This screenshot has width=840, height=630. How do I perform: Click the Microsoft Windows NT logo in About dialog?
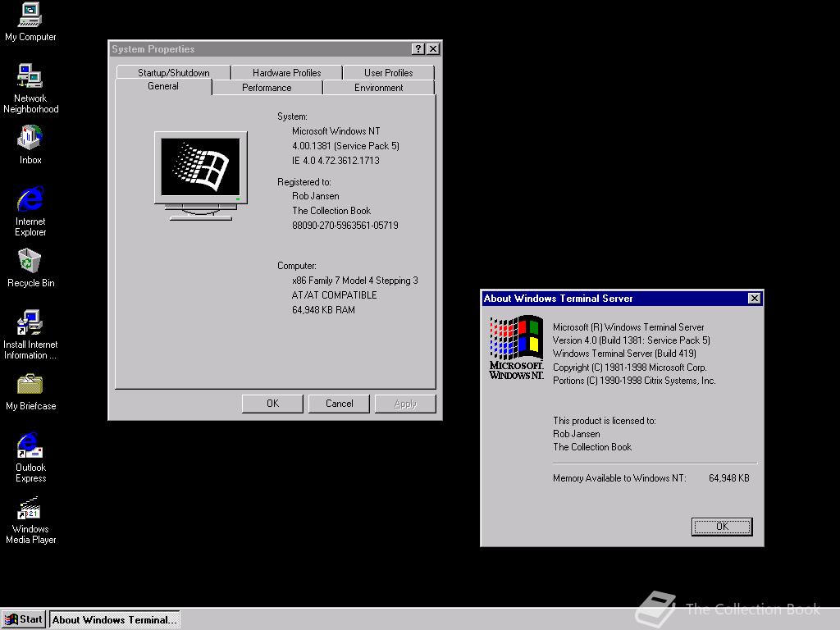click(x=517, y=347)
